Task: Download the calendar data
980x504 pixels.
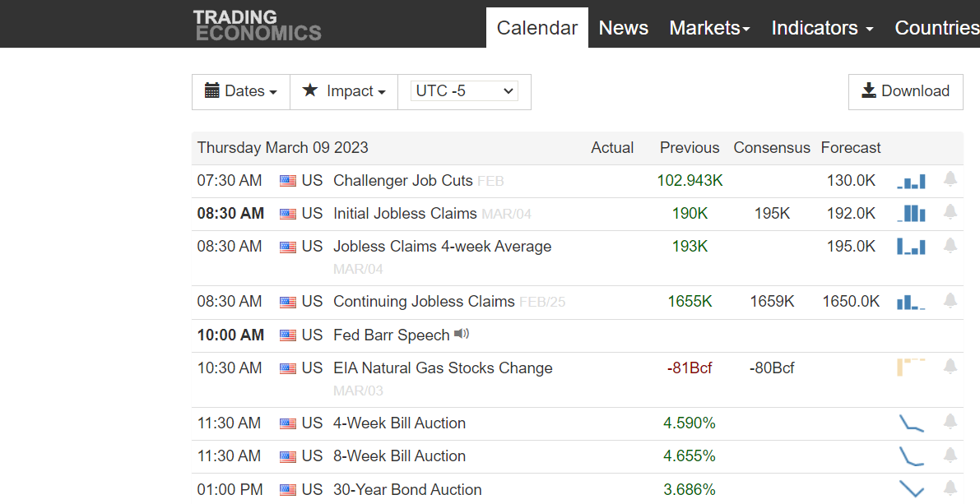Action: click(906, 92)
